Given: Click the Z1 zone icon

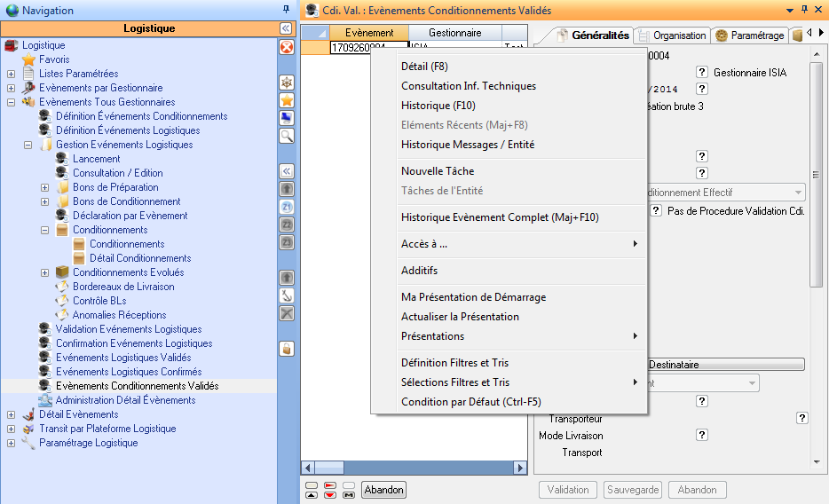Looking at the screenshot, I should tap(287, 207).
